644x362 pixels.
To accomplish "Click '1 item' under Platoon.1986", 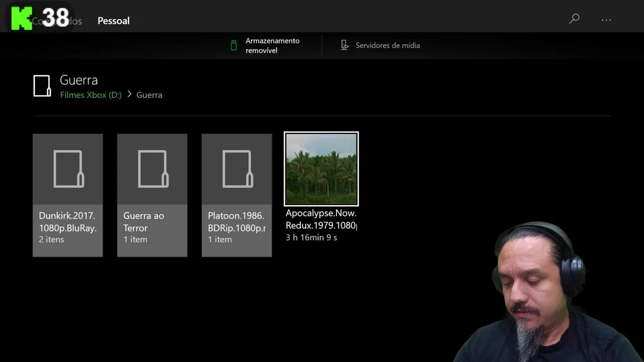I will [x=220, y=239].
